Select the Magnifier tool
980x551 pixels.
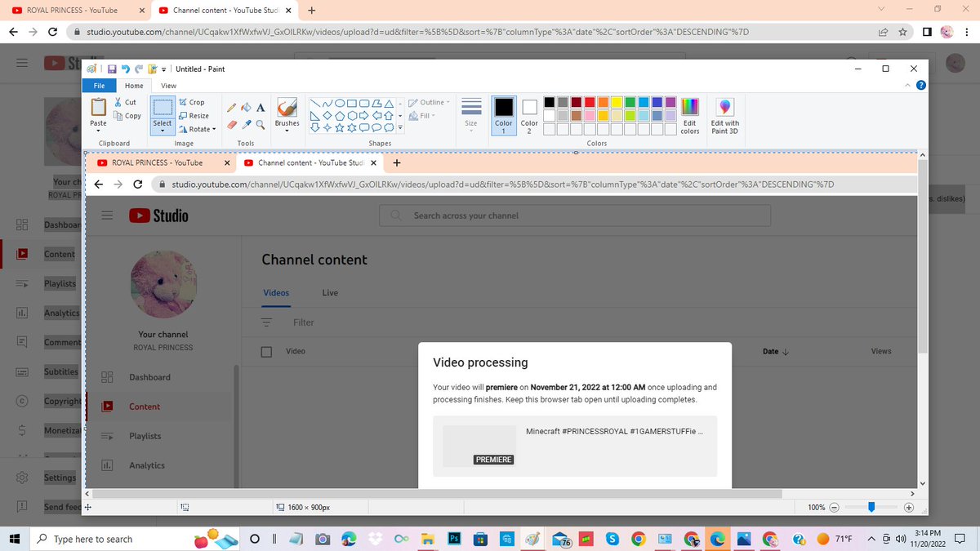click(x=261, y=125)
